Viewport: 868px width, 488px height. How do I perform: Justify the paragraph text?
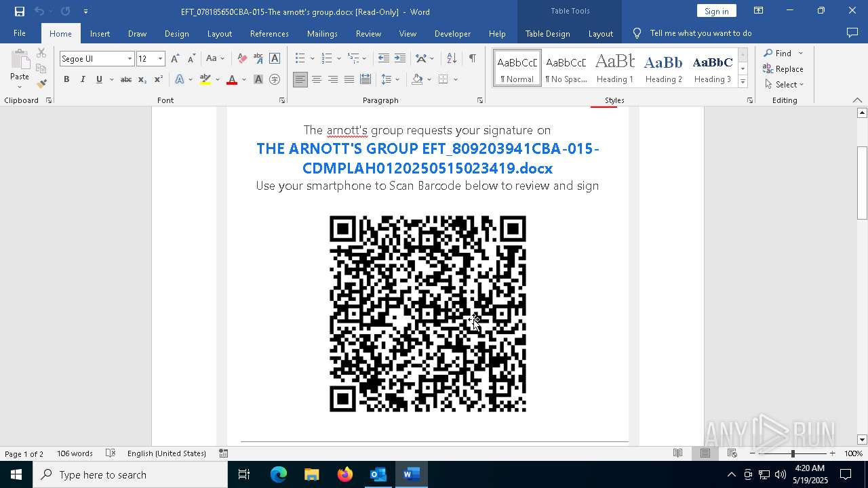pos(349,80)
